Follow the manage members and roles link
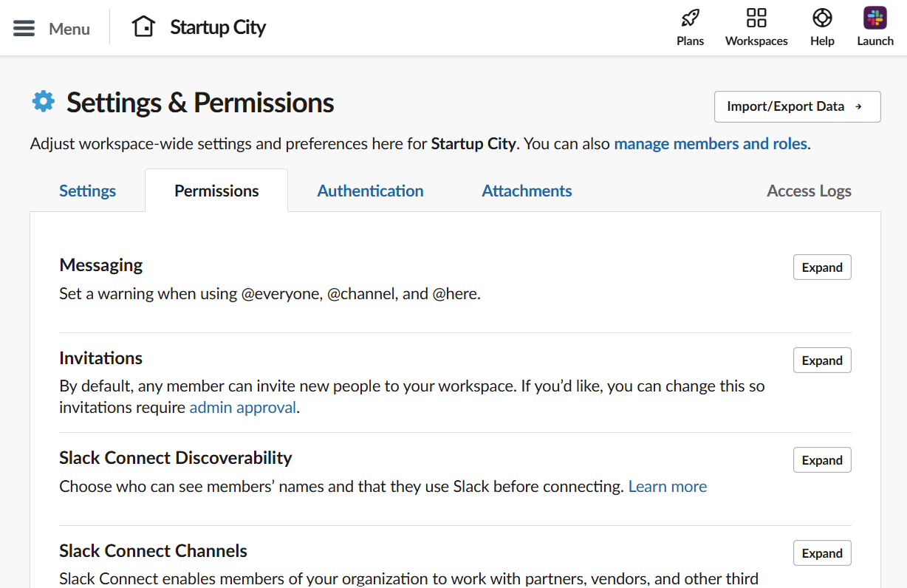 [x=711, y=143]
